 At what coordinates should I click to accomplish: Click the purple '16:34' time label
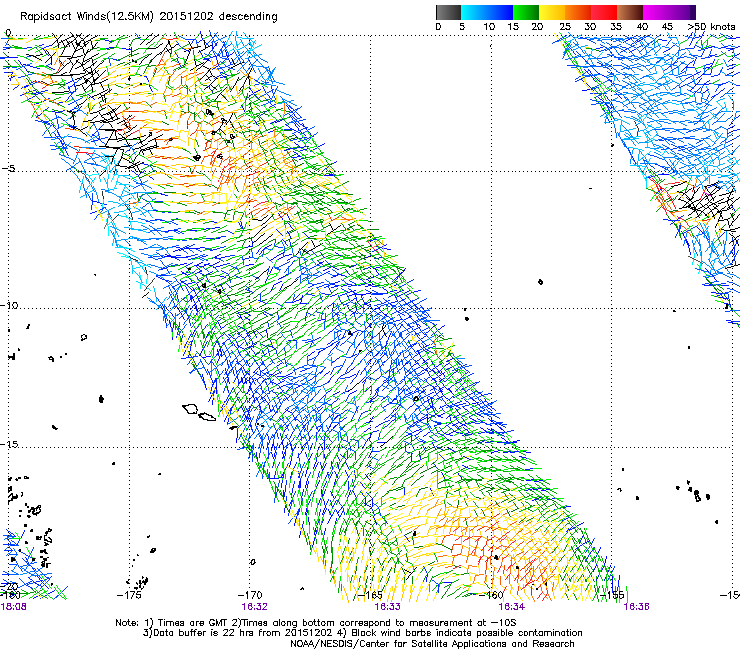coord(512,607)
